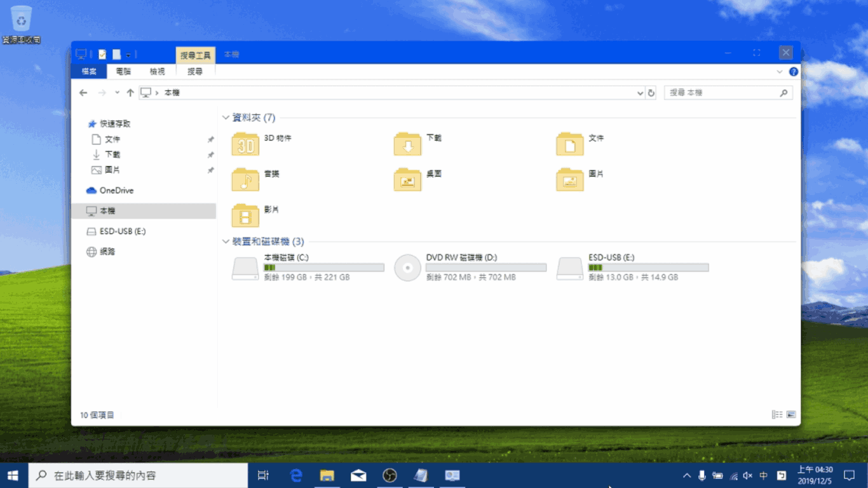Click the ESD-USB (E:) usage bar
Screen dimensions: 868x488
click(649, 268)
